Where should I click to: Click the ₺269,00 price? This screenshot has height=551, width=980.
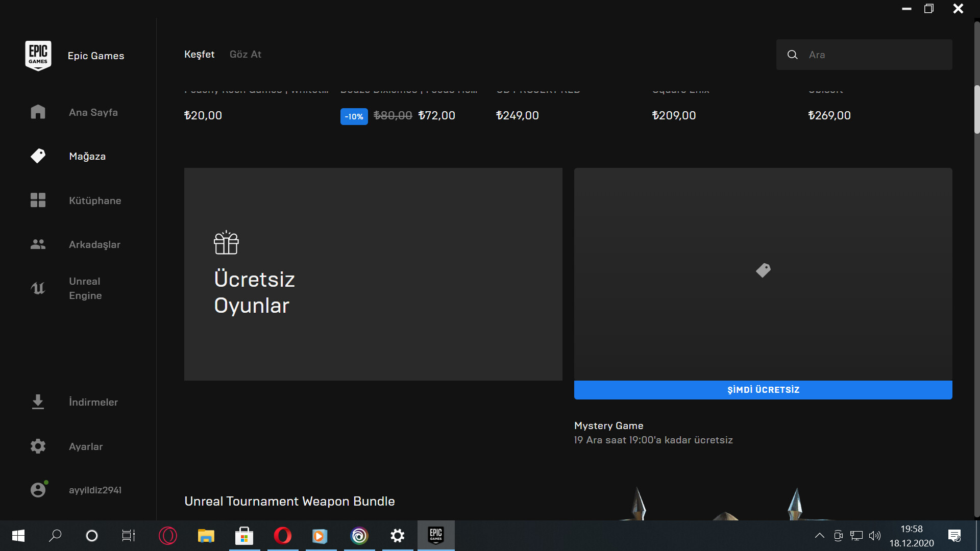coord(829,116)
